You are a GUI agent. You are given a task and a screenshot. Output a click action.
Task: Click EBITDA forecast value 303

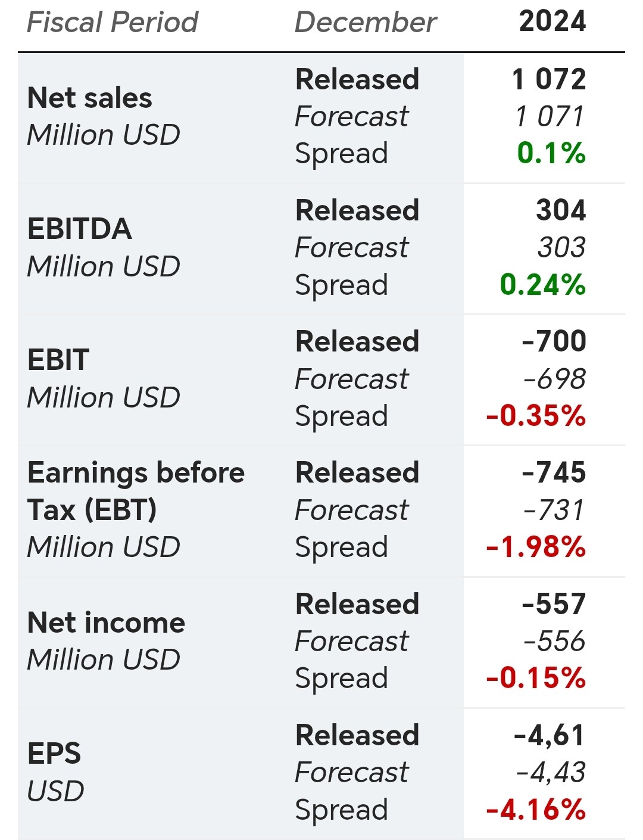[561, 247]
